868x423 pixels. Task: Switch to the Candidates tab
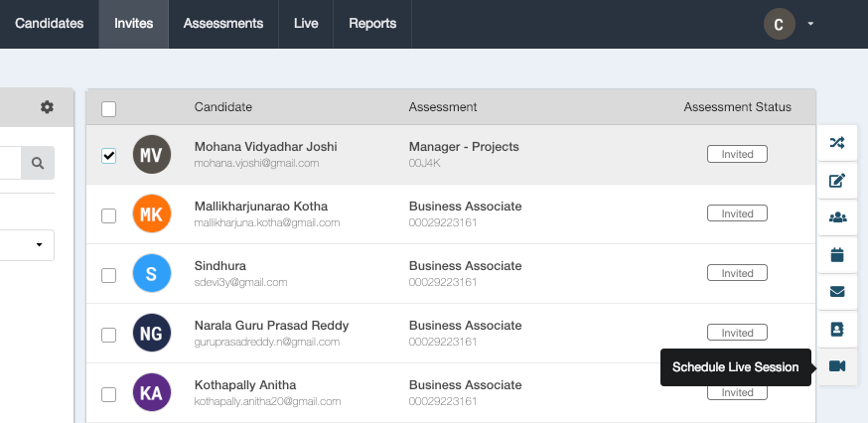50,24
